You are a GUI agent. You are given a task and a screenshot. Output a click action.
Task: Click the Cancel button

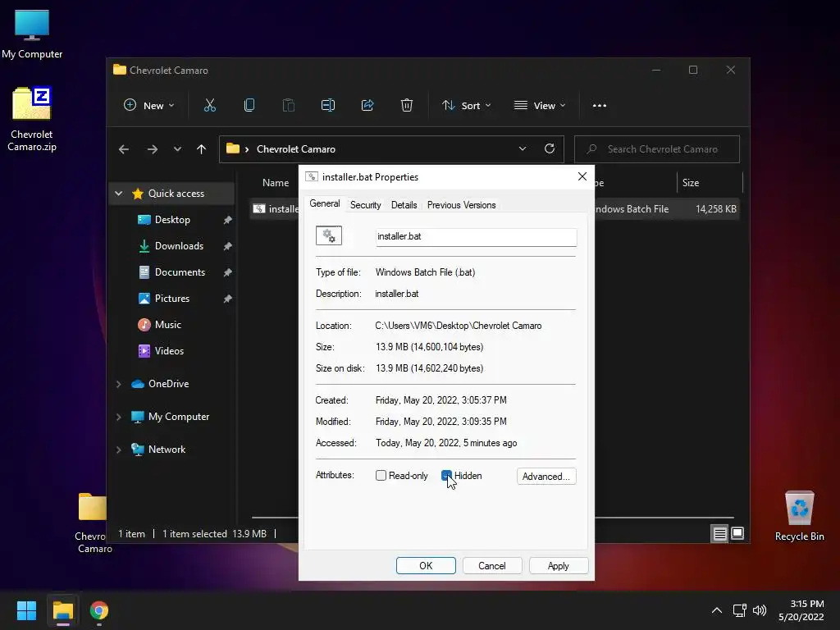[x=492, y=566]
